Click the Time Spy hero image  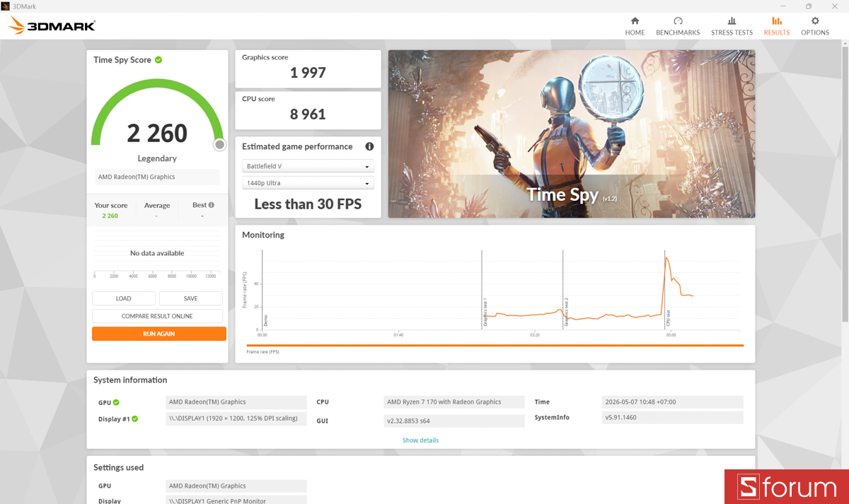pos(572,134)
